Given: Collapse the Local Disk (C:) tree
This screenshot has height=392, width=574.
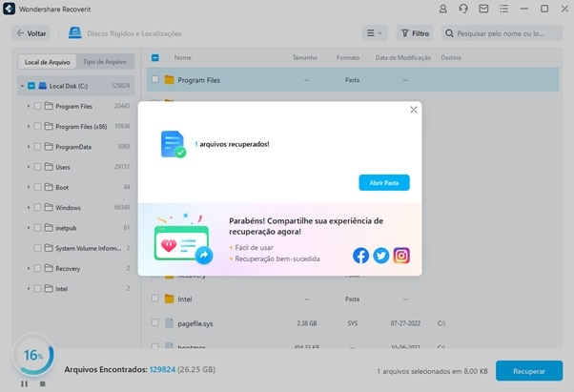Looking at the screenshot, I should 21,85.
